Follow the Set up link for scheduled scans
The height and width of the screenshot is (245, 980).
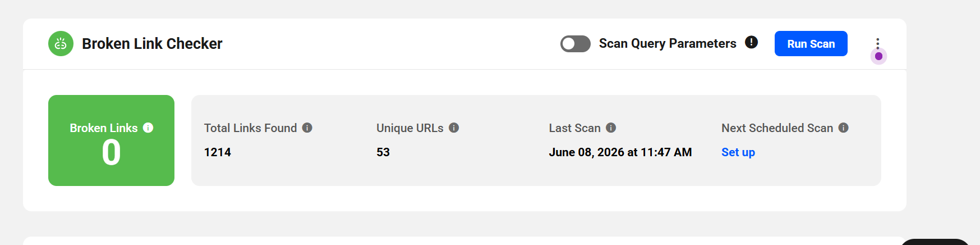point(738,152)
